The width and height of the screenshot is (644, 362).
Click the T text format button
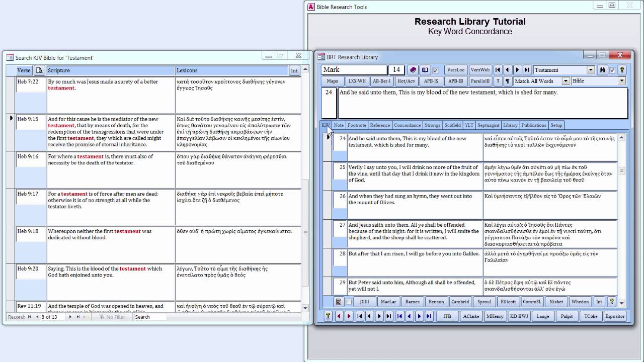coord(498,81)
